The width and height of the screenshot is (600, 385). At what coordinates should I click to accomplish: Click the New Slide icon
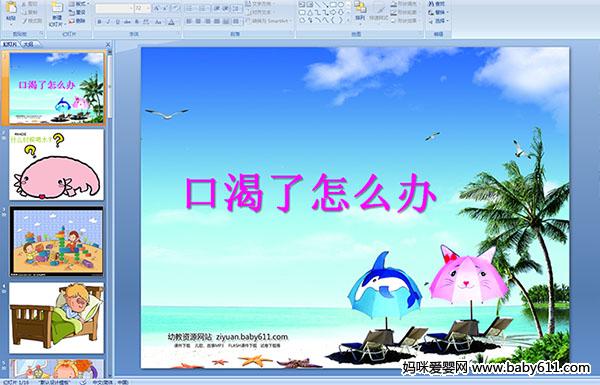coord(57,13)
